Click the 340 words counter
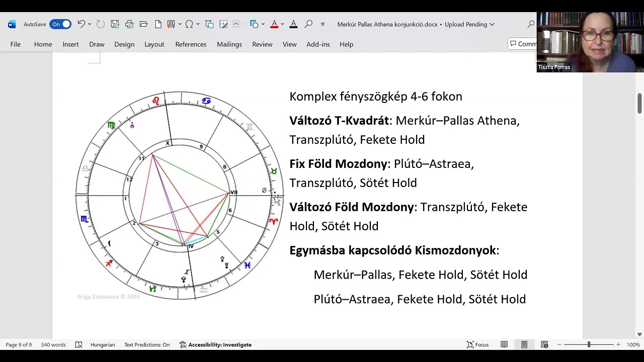644x362 pixels. tap(53, 345)
